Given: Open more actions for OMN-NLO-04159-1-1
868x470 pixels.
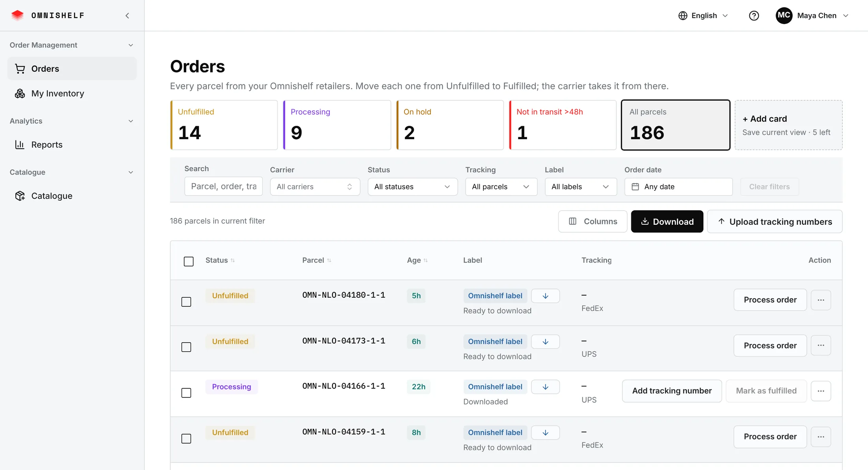Looking at the screenshot, I should (821, 437).
